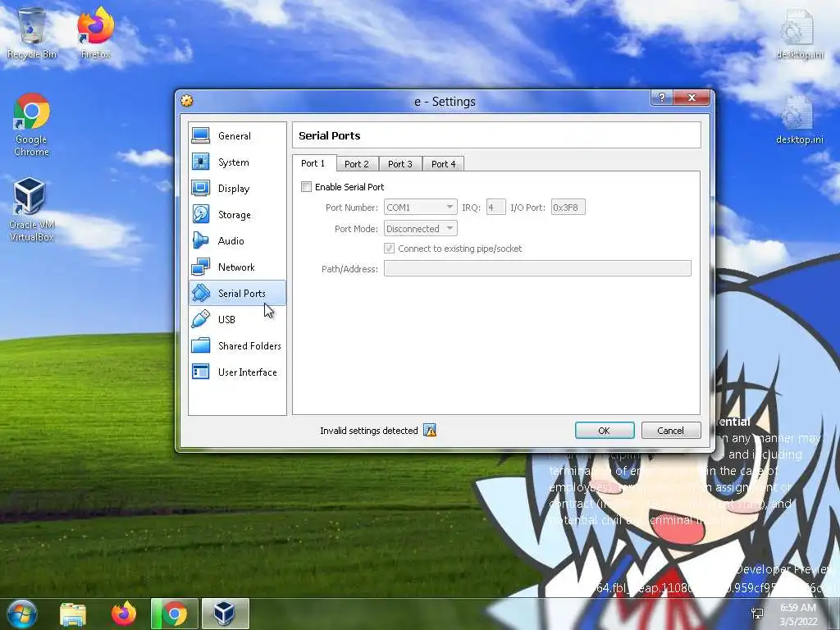Click the I/O Port field
Screen dimensions: 840x630
568,207
